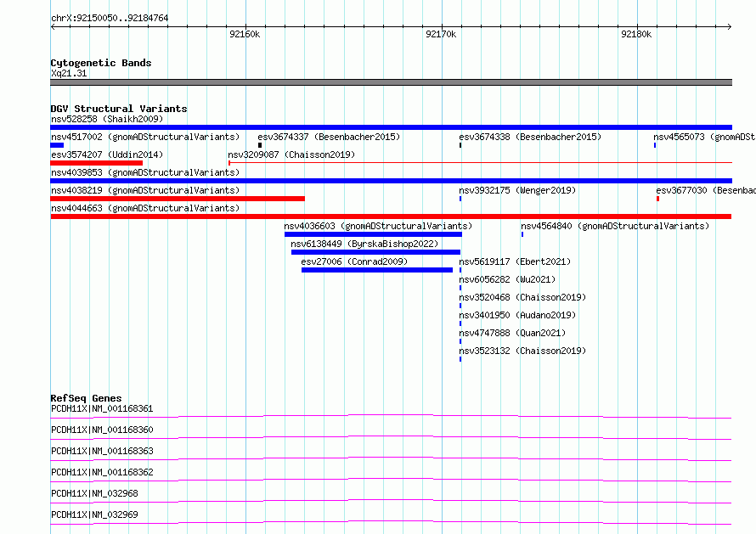Click the thin red line of nsv3209087
This screenshot has height=534, width=756.
click(x=480, y=163)
